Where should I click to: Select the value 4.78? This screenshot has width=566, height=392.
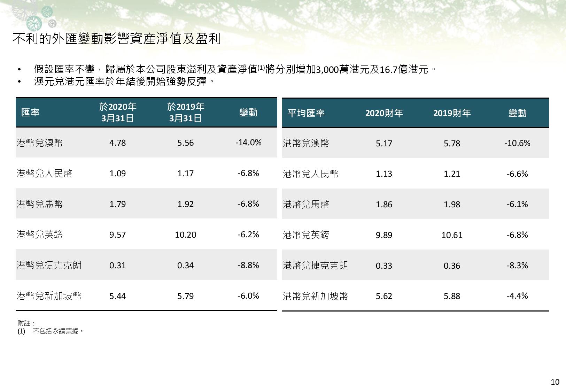[118, 143]
